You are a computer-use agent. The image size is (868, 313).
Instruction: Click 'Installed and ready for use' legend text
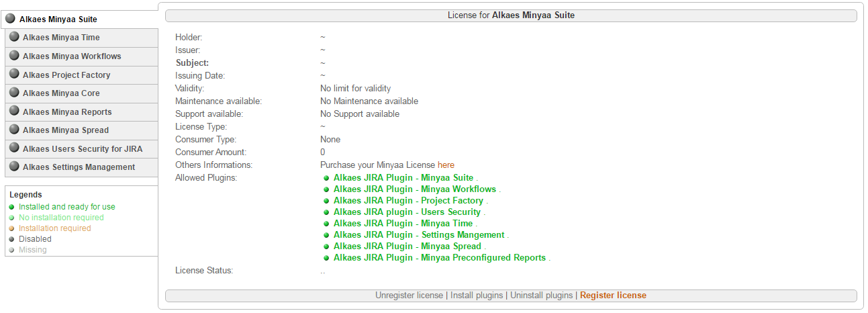pos(67,207)
